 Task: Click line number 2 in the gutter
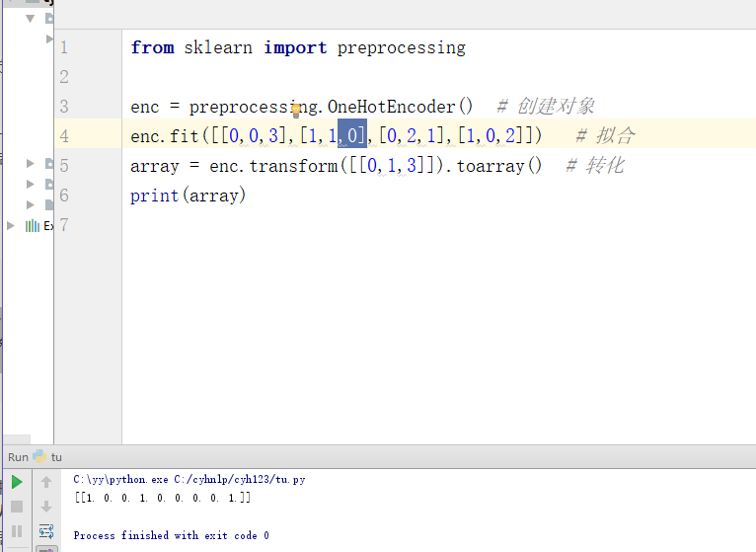click(64, 77)
